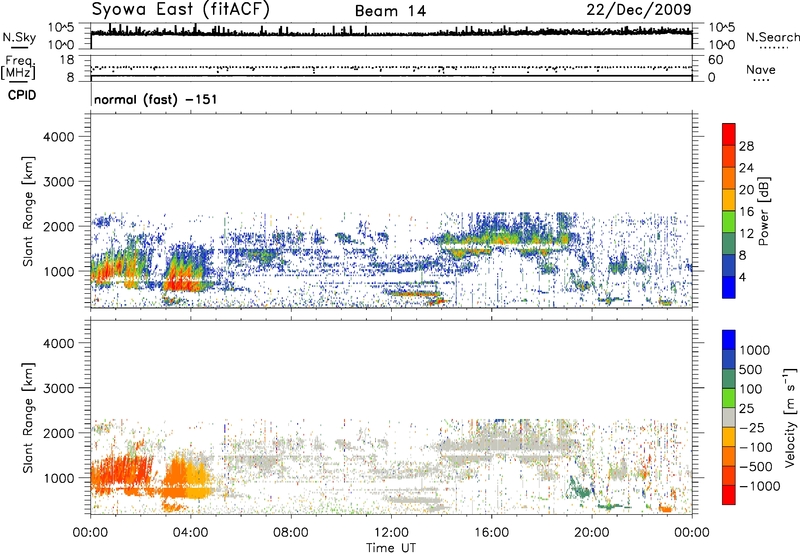This screenshot has height=554, width=800.
Task: Click the 4000 tick label on the power panel
Action: click(58, 137)
